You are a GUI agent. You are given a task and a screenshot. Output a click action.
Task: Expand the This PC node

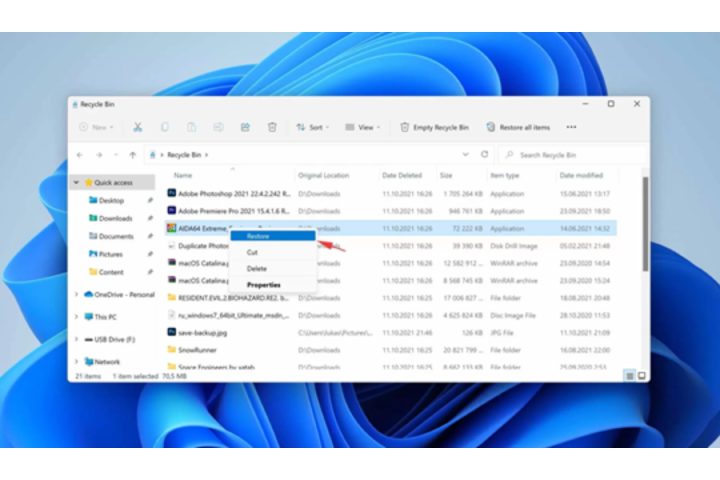tap(76, 317)
